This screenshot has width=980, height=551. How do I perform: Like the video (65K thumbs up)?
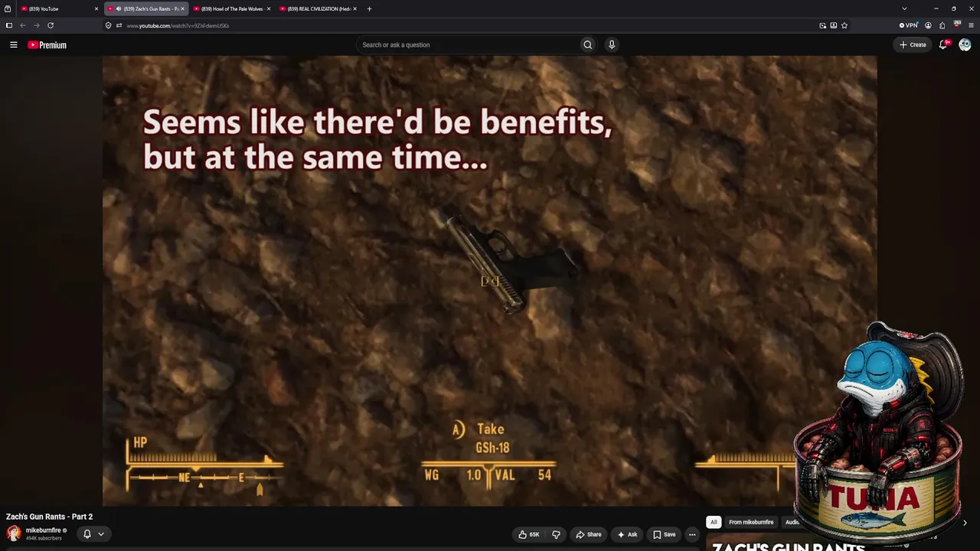529,534
